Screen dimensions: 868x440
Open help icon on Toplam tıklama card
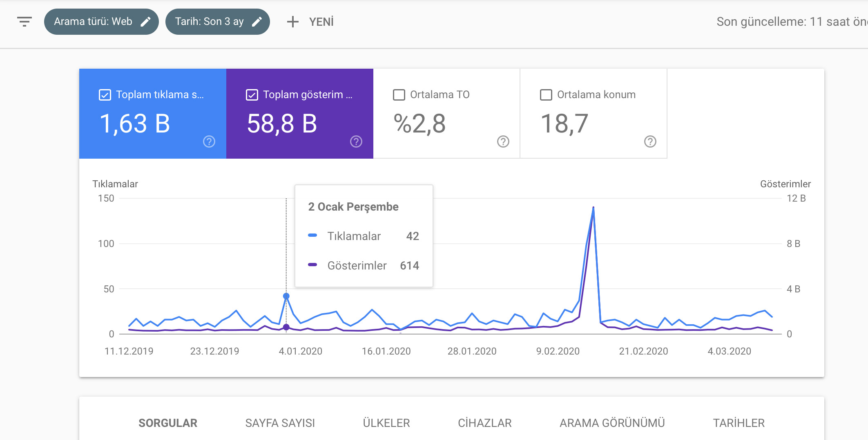[209, 141]
